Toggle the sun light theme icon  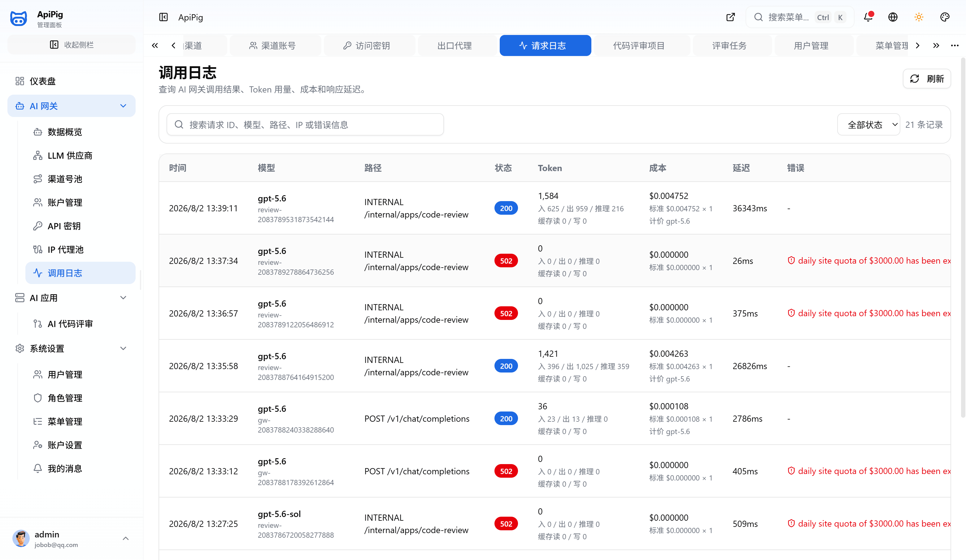[x=919, y=17]
